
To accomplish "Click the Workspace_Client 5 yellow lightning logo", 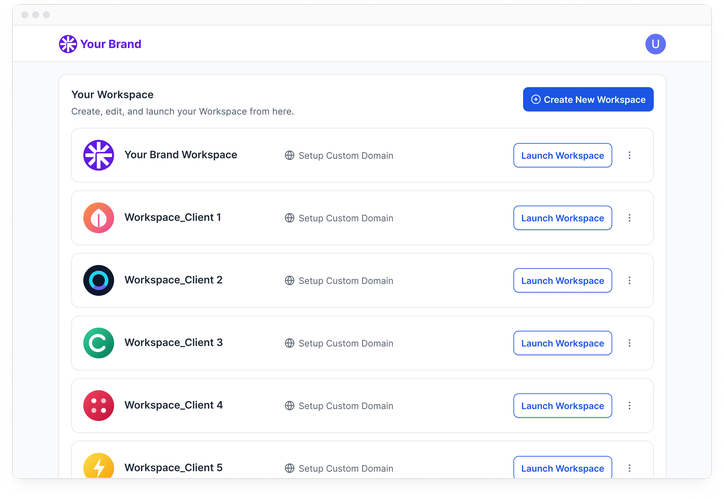I will [98, 465].
